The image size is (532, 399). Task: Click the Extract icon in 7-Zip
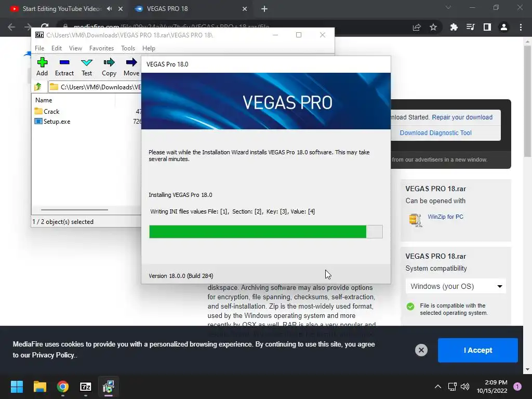coord(64,67)
